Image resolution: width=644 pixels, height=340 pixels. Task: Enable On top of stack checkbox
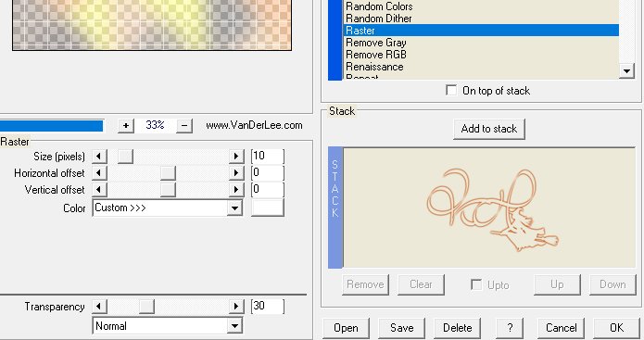click(451, 91)
